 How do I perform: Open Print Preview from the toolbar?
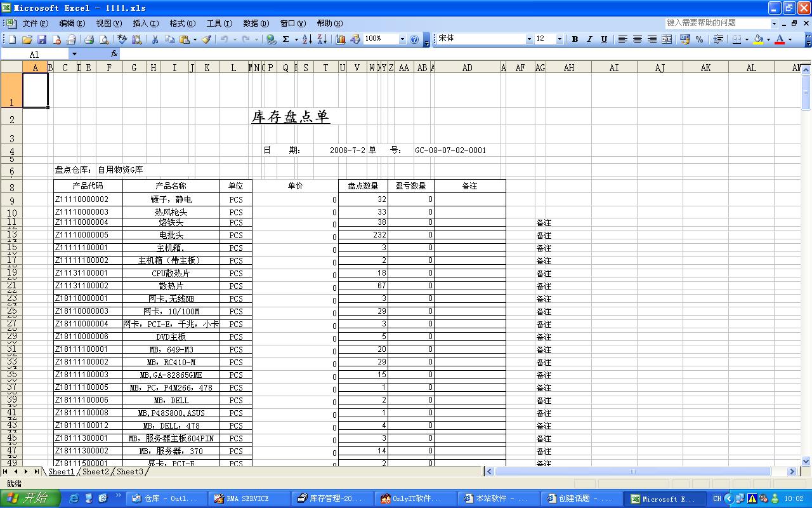pos(105,39)
